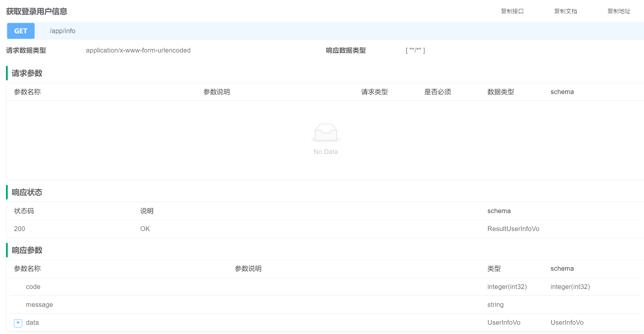Click UserInfoVo in the data row schema column
This screenshot has height=334, width=644.
[x=567, y=323]
